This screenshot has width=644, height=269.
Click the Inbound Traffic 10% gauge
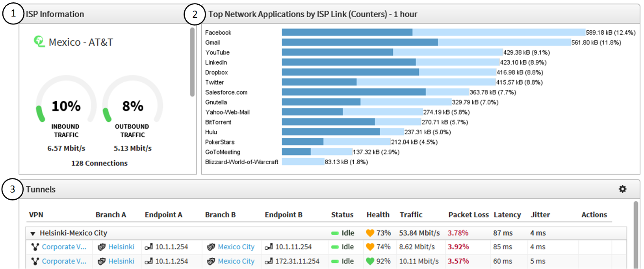66,99
